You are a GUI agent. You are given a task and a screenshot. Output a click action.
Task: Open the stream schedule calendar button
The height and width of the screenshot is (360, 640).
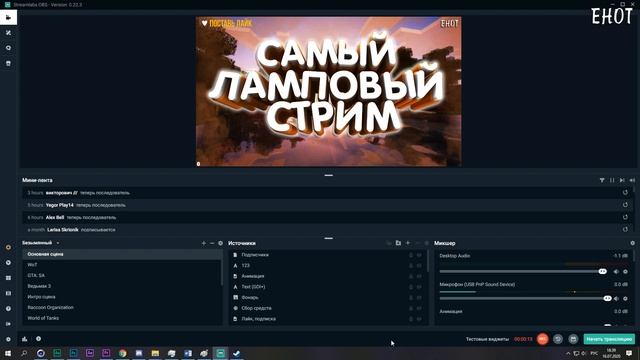[x=573, y=339]
